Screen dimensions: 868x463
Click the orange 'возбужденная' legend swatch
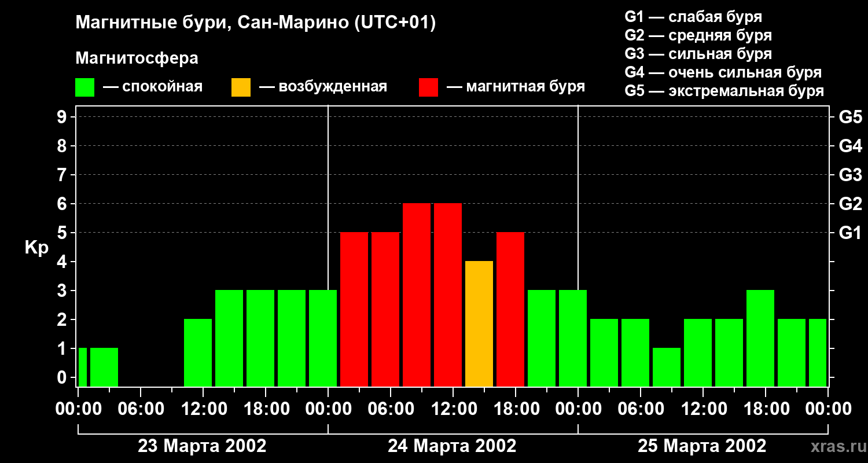(241, 87)
